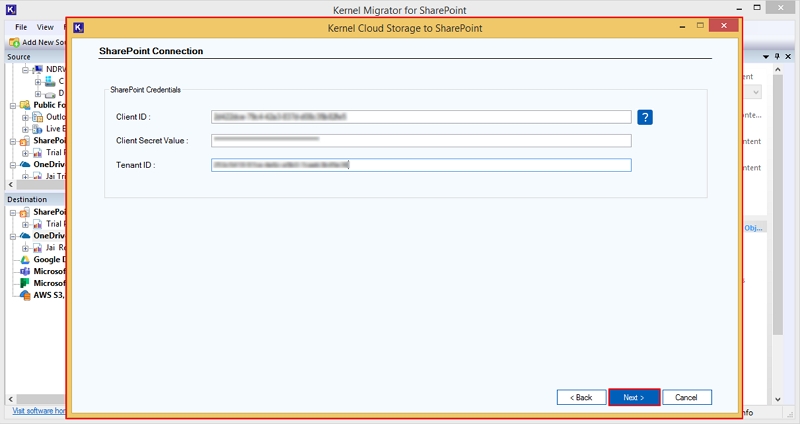Click the Cancel button
Screen dimensions: 800x424
coord(687,397)
